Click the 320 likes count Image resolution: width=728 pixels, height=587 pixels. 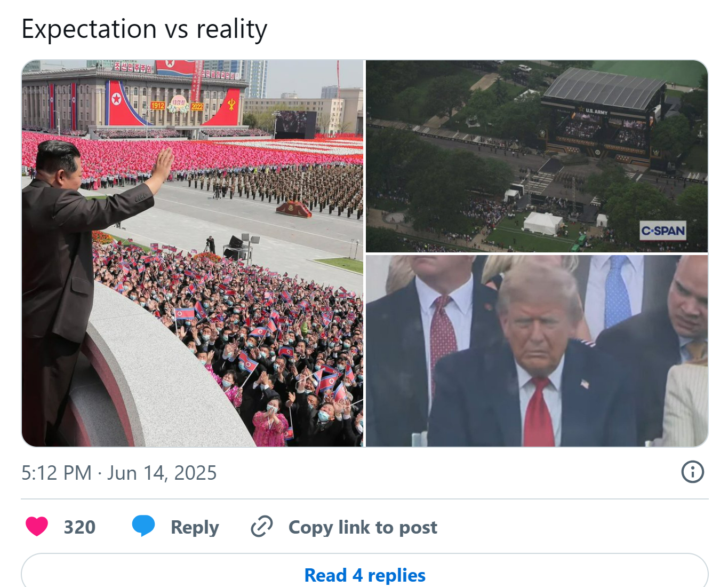pos(79,527)
